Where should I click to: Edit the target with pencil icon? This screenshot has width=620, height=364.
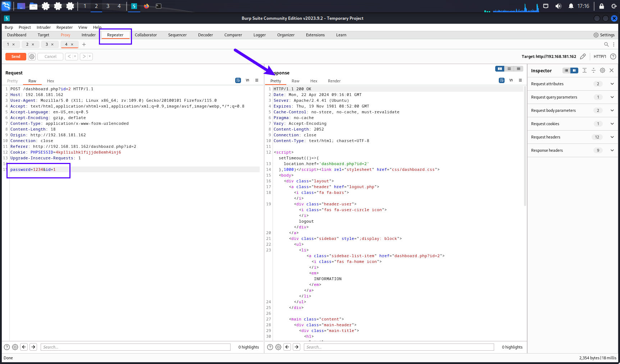583,56
